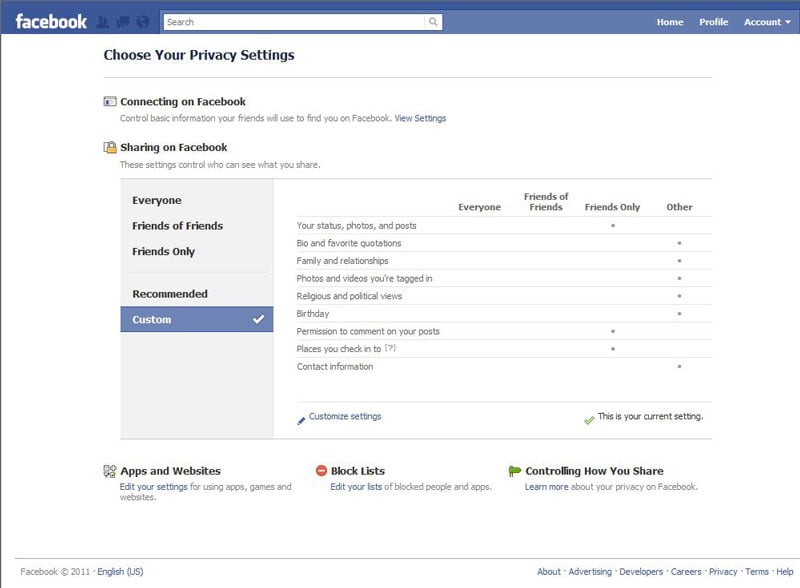Click the green Controlling How You Share icon

click(x=515, y=471)
